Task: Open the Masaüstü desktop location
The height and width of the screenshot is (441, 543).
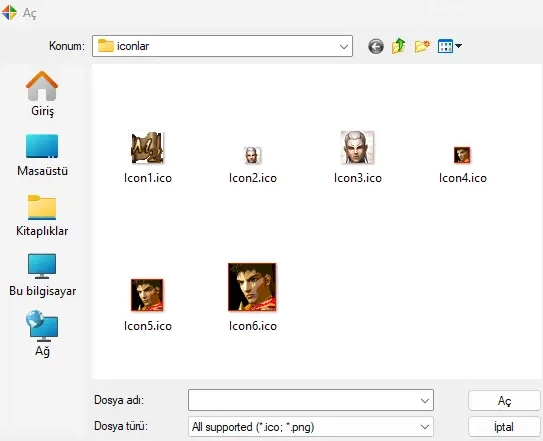Action: coord(42,155)
